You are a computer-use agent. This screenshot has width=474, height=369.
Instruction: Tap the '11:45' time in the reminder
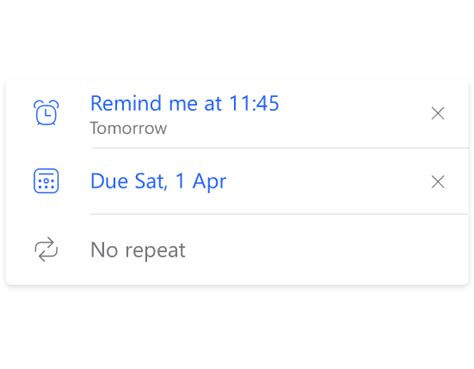(x=254, y=103)
